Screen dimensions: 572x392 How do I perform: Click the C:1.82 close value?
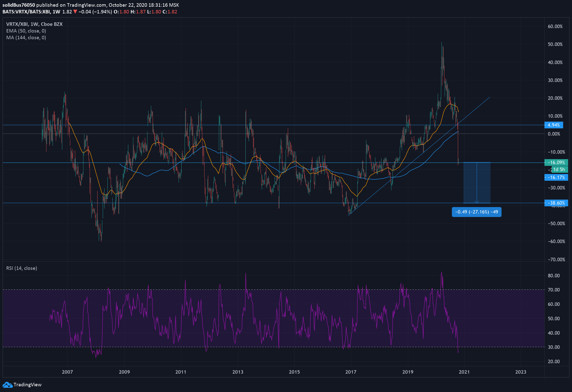click(x=170, y=12)
